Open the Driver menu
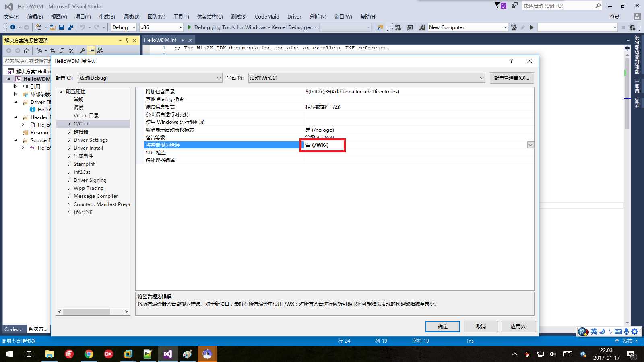Viewport: 644px width, 362px height. coord(294,16)
